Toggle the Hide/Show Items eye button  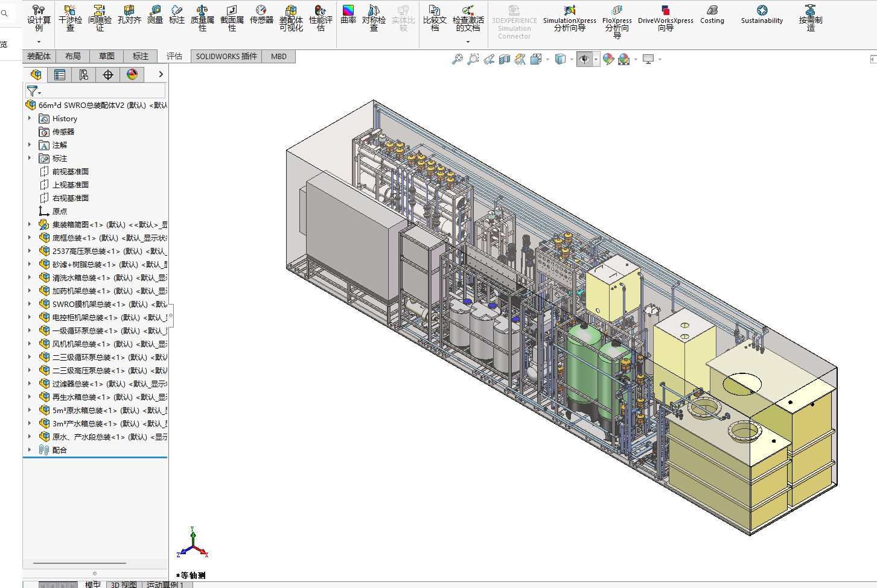(x=584, y=59)
